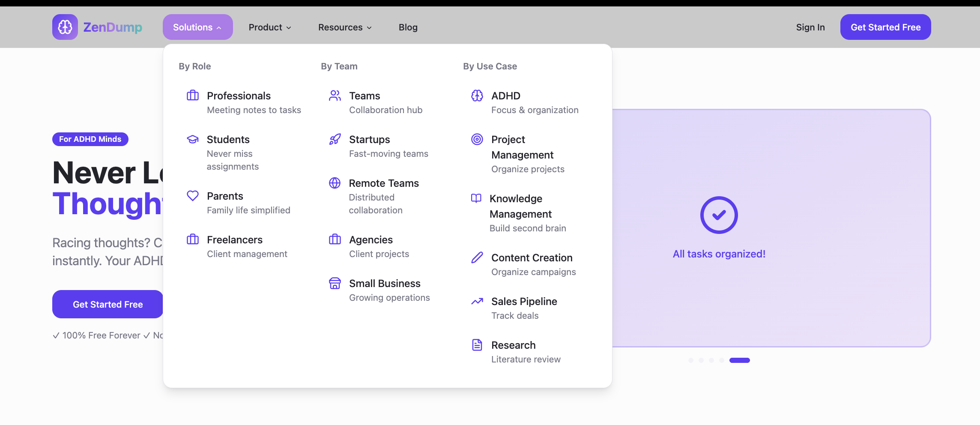Collapse the Solutions dropdown
Screen dimensions: 980x425
[197, 27]
